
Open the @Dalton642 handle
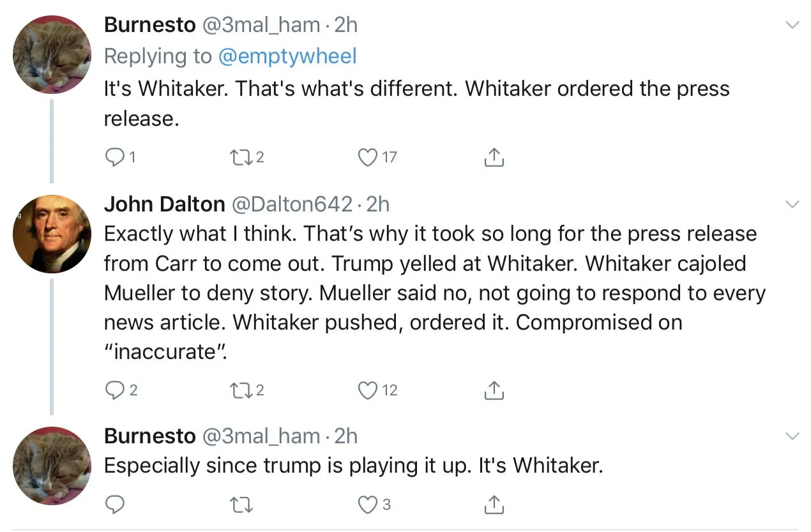291,204
